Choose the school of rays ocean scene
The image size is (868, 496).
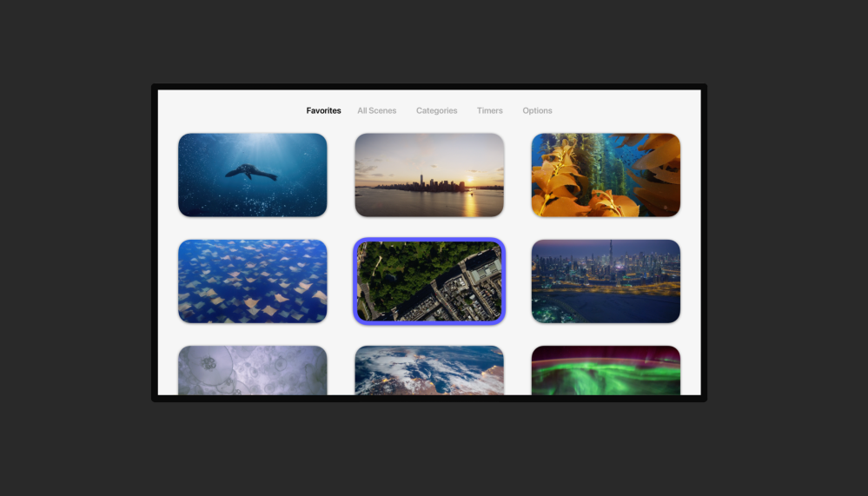252,281
